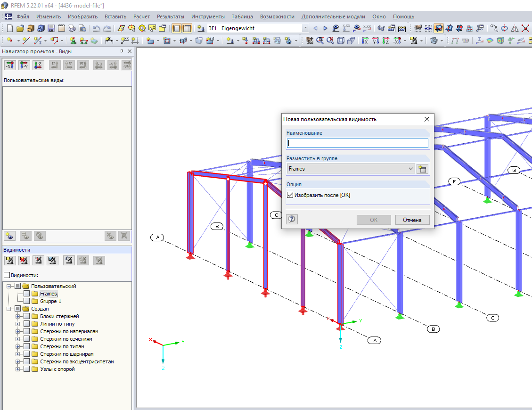Viewport: 532px width, 410px height.
Task: Open dialog help question mark icon
Action: coord(292,219)
